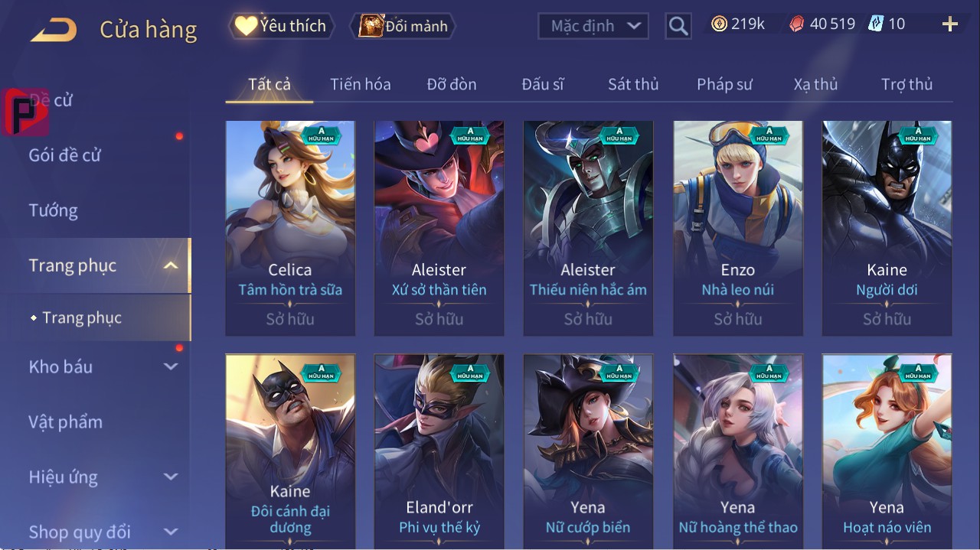This screenshot has height=550, width=980.
Task: Tap the gold coin balance icon
Action: tap(718, 24)
